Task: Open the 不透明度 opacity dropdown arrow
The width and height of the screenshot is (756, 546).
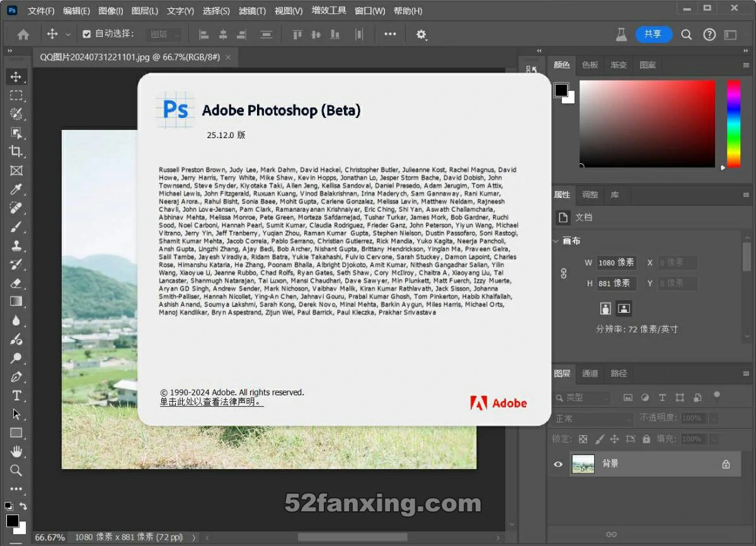Action: tap(714, 418)
